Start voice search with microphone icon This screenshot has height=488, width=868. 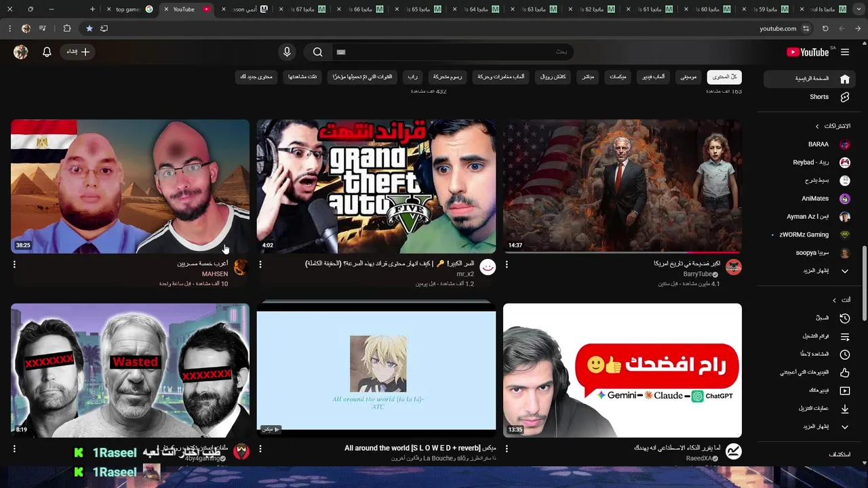(x=287, y=52)
